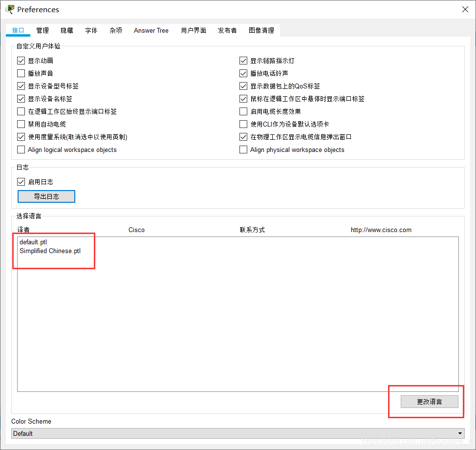
Task: Open the 杂项 tab
Action: pos(116,30)
